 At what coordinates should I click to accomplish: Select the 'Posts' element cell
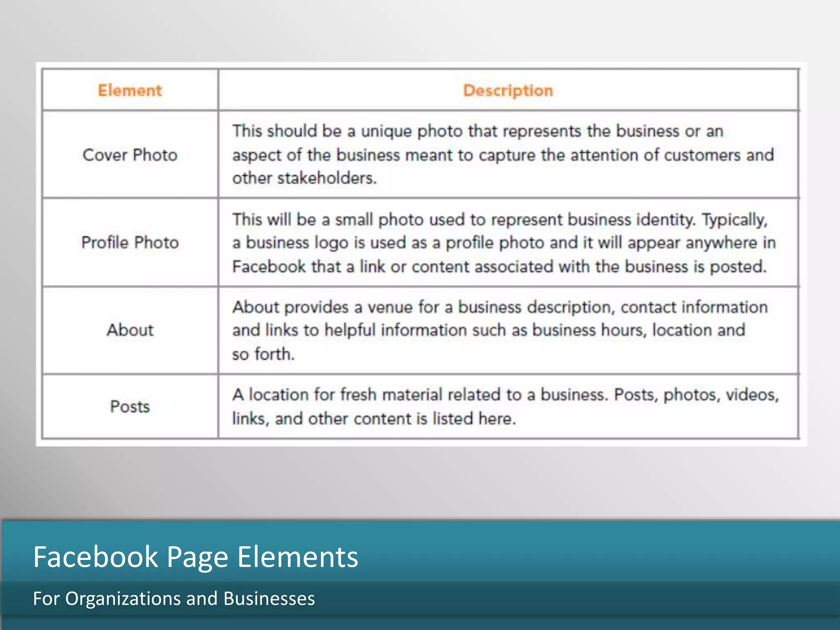(x=130, y=406)
